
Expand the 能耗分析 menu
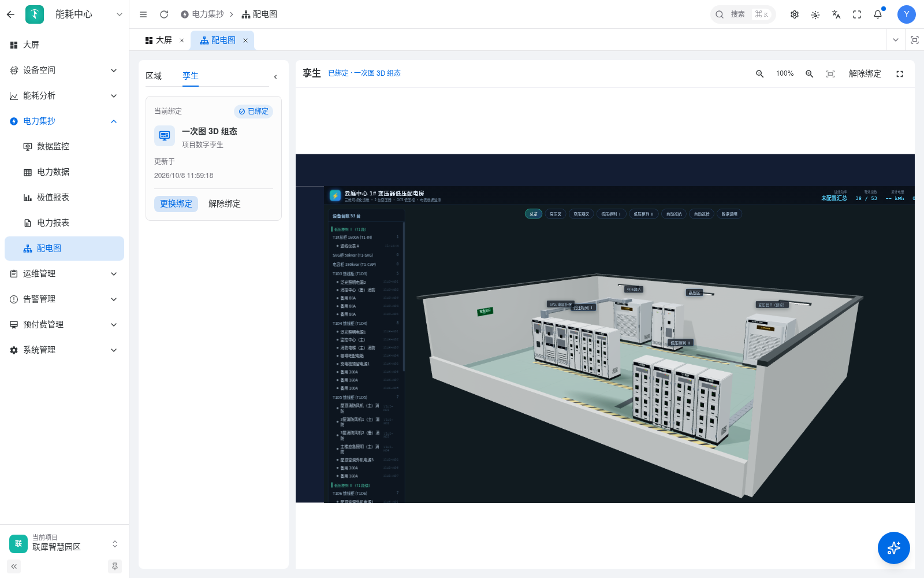65,95
